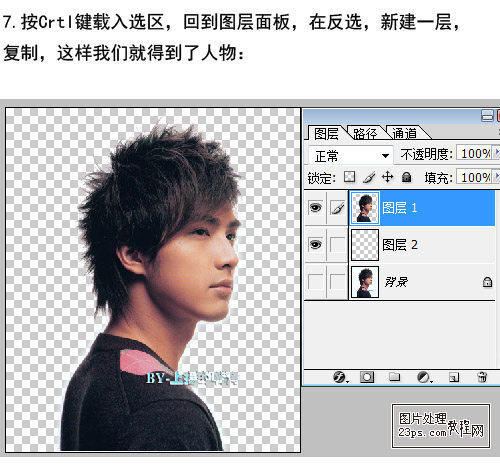Delete layer using the trash icon
Screen dimensions: 500x470
tap(482, 377)
